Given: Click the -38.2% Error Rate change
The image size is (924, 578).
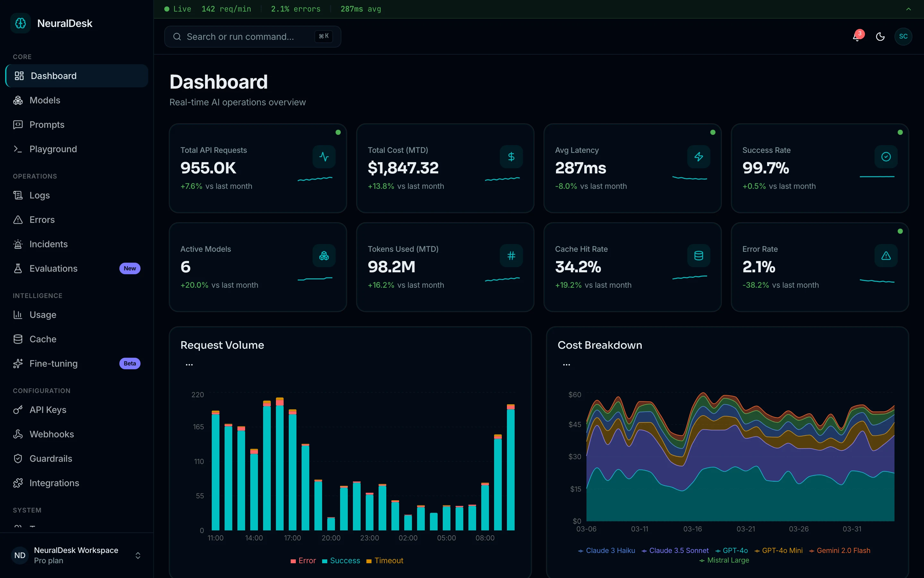Looking at the screenshot, I should (756, 285).
